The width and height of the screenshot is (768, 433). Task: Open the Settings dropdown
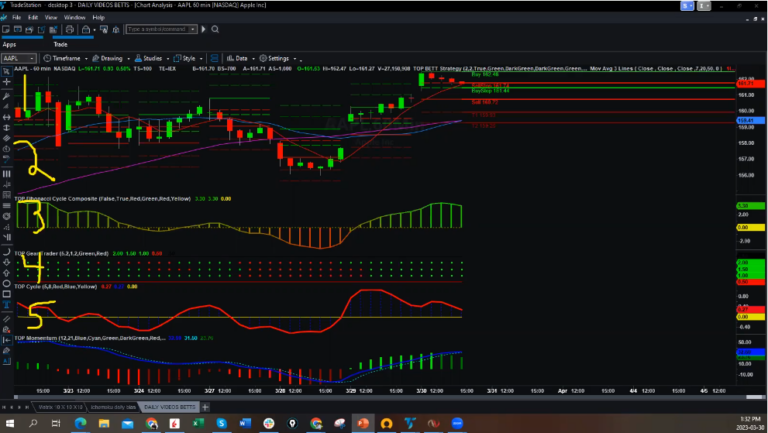pyautogui.click(x=281, y=58)
